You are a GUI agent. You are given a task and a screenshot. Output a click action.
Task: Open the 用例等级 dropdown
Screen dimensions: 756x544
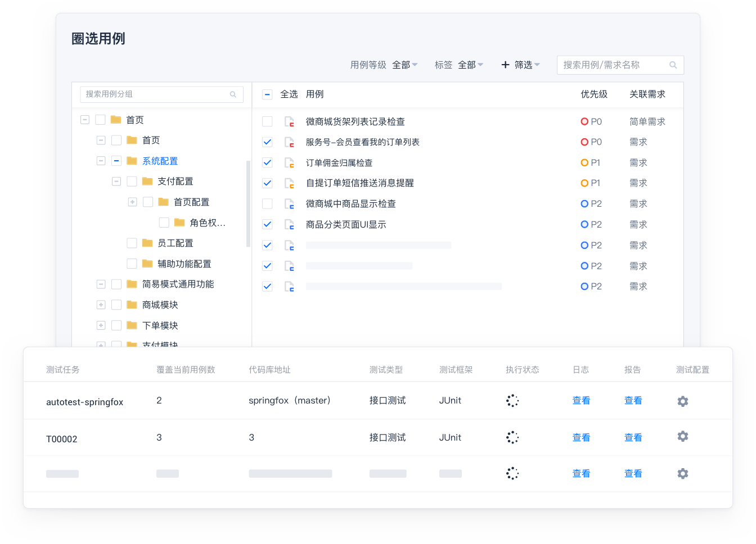coord(405,65)
